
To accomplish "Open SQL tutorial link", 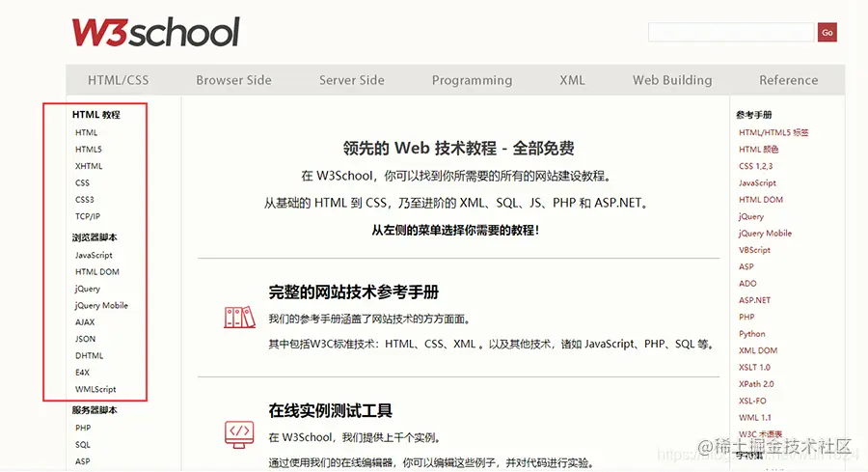I will (x=83, y=444).
